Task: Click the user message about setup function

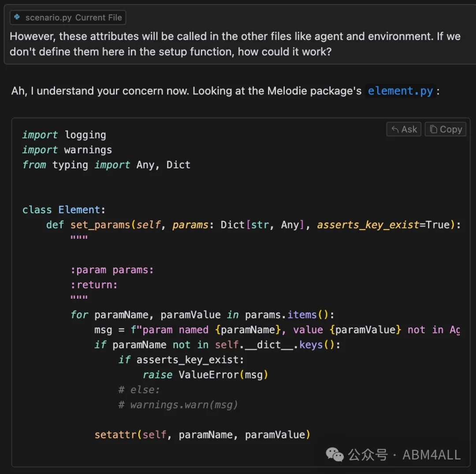Action: click(x=235, y=44)
